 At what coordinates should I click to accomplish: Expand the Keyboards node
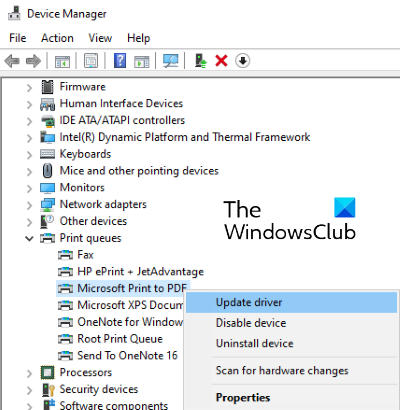click(29, 155)
